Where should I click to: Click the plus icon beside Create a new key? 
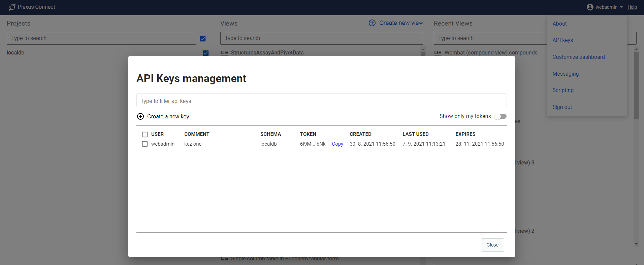point(140,116)
